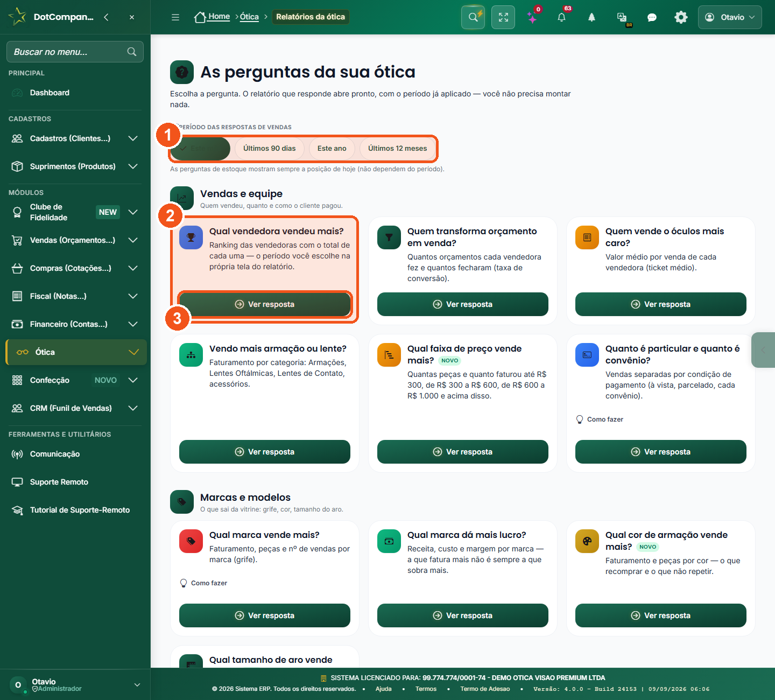Select the Últimos 12 meses period
Screen dimensions: 775x700
coord(398,149)
